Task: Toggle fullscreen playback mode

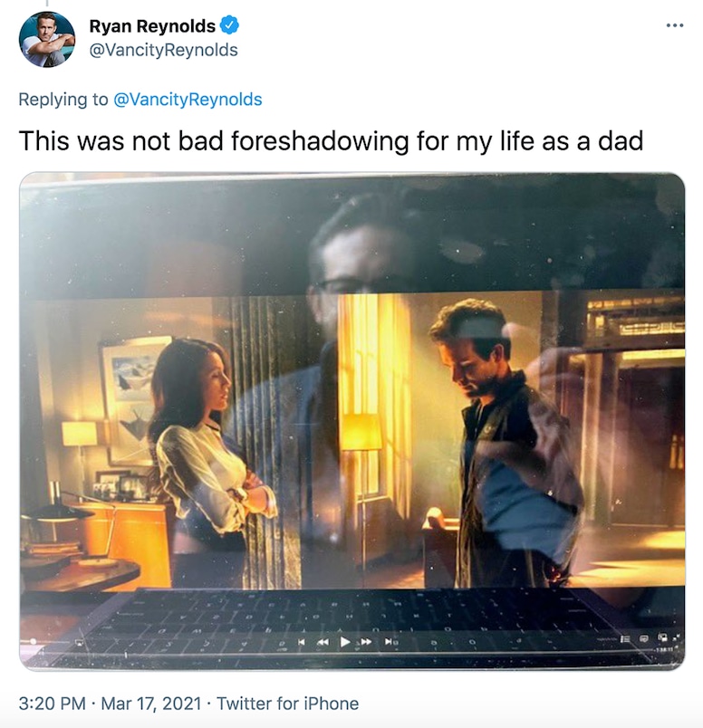Action: pos(675,637)
